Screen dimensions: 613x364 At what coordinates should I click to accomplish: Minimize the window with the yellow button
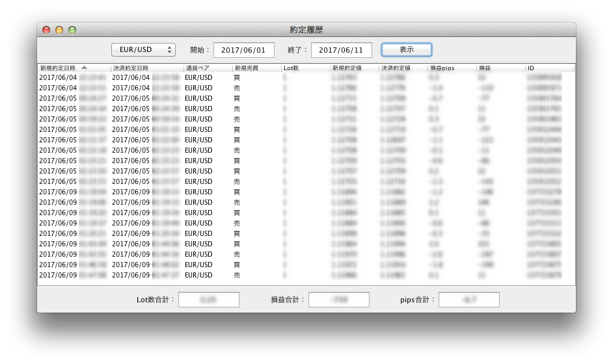pyautogui.click(x=59, y=30)
